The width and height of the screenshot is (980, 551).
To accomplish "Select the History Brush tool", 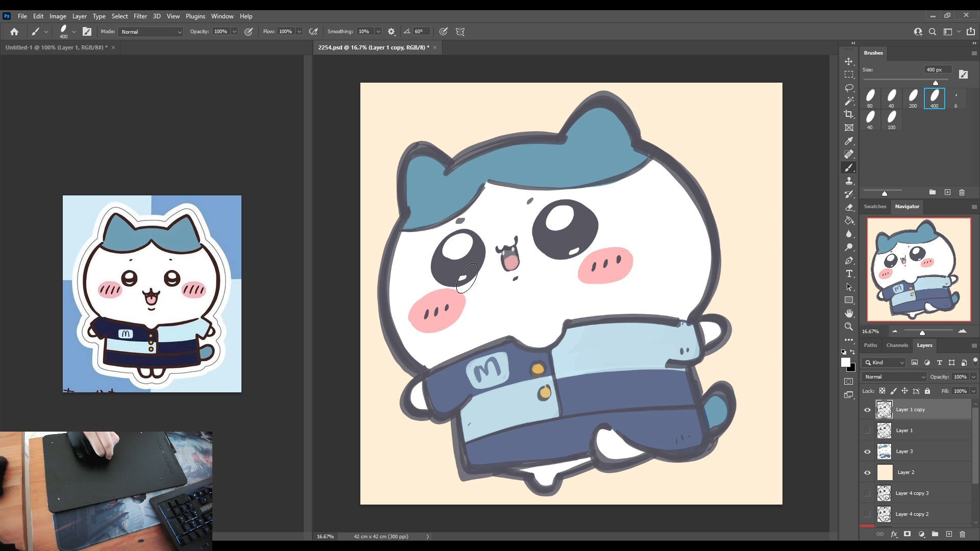I will [x=849, y=194].
